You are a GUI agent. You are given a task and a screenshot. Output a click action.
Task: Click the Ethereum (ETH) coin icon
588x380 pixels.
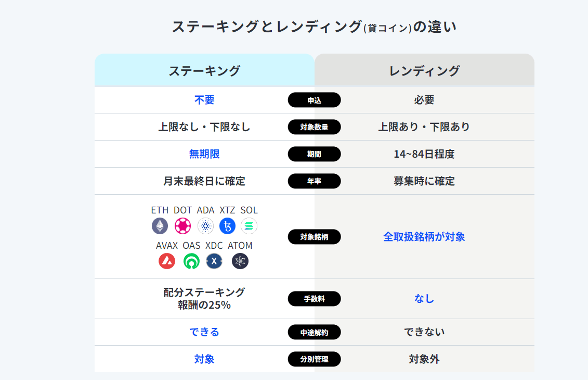tap(160, 226)
